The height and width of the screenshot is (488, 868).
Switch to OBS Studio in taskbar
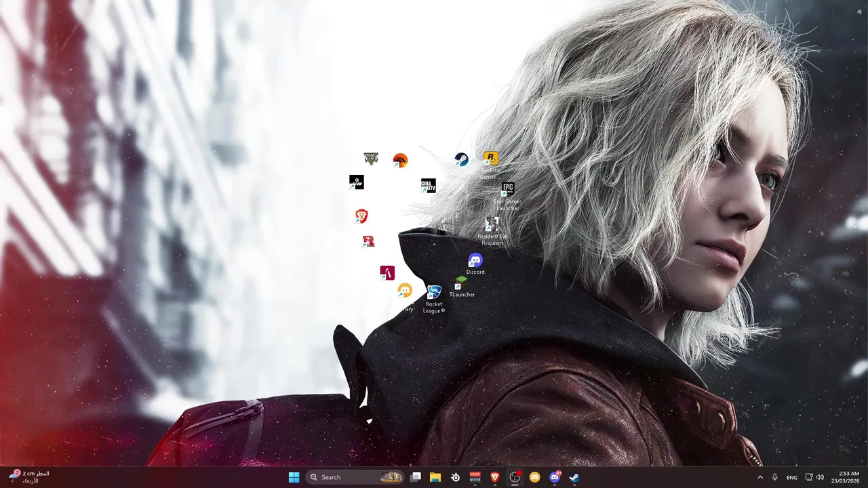tap(515, 477)
